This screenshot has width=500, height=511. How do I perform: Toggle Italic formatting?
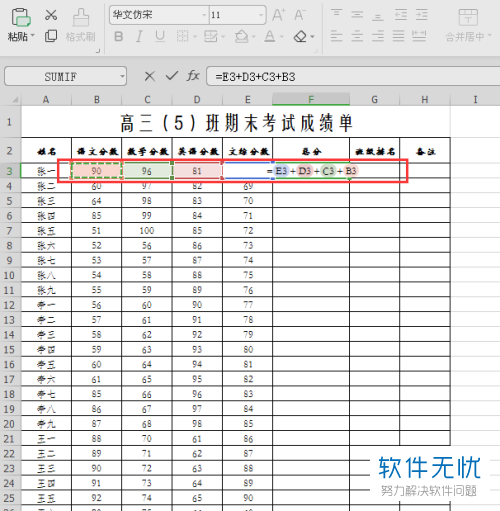(x=139, y=36)
